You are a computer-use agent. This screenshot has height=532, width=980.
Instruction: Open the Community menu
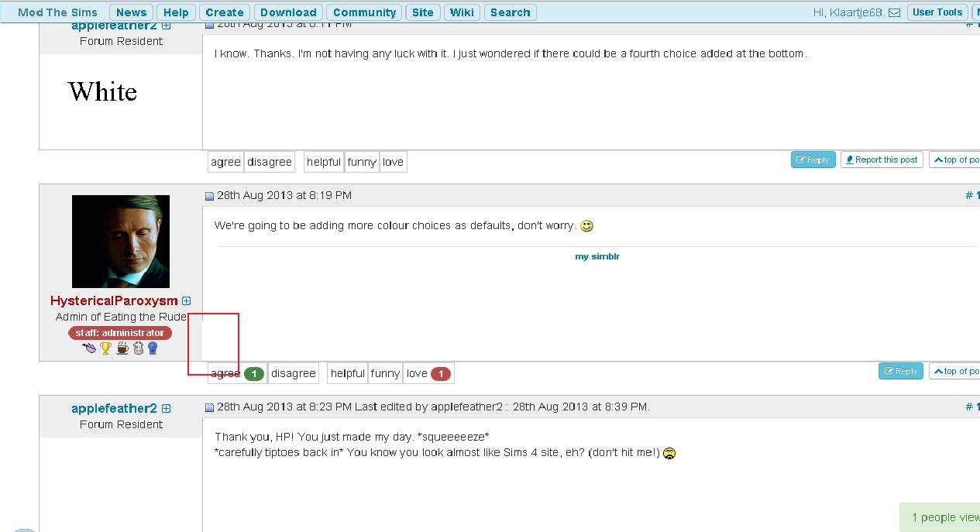point(363,12)
